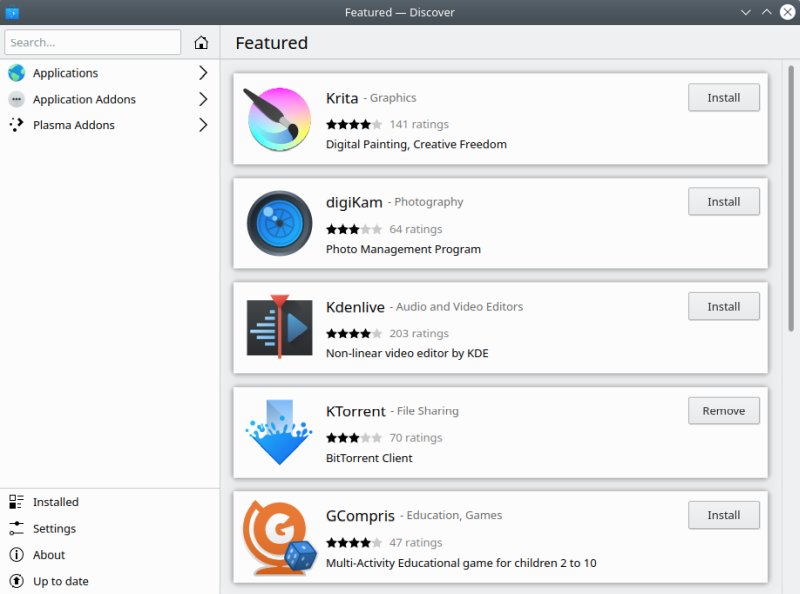
Task: Install the Krita application
Action: point(723,98)
